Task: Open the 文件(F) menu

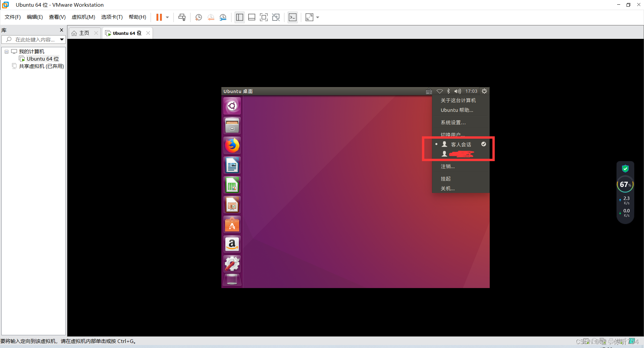Action: (x=12, y=17)
